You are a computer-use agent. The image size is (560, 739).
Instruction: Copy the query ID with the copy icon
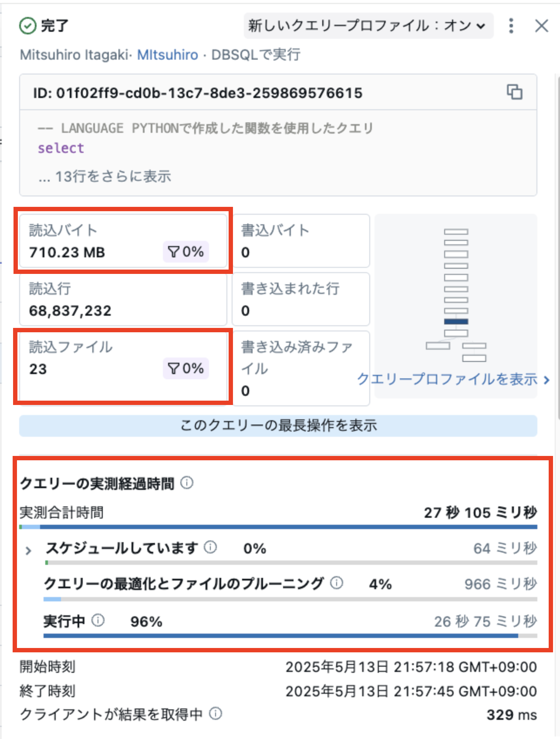point(514,92)
